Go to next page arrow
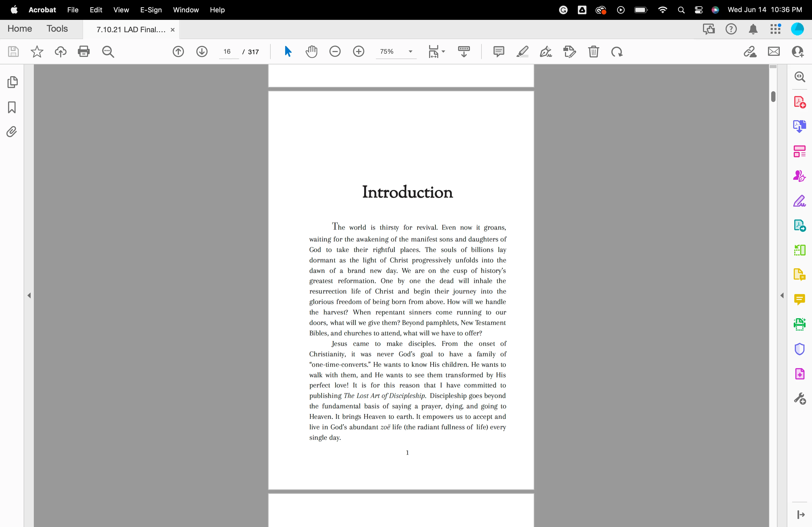The height and width of the screenshot is (527, 812). (x=202, y=52)
